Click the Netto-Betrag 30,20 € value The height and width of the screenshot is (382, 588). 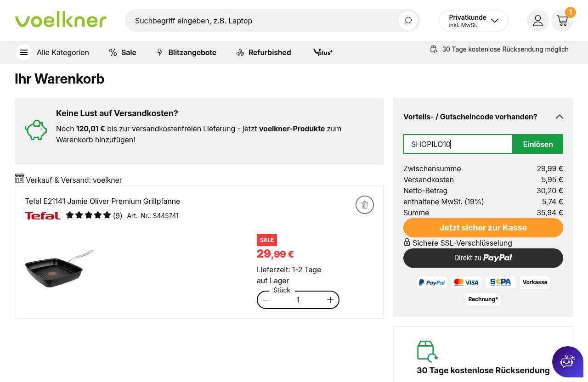[x=550, y=191]
